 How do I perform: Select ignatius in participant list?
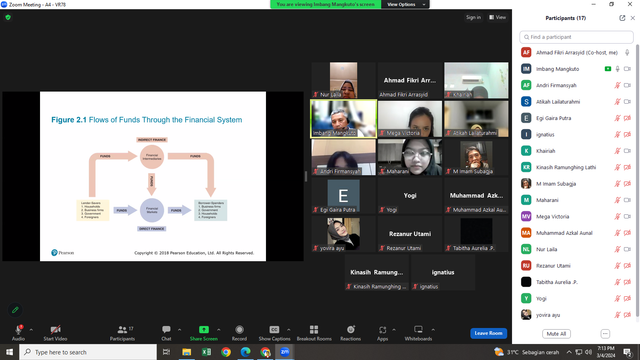(576, 134)
